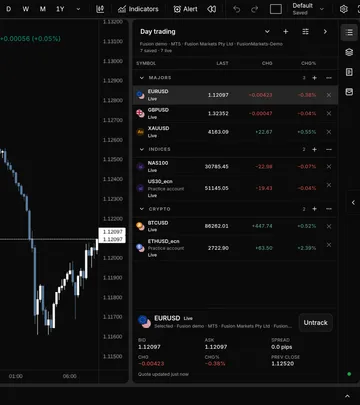
Task: Create an Alert from the toolbar
Action: pyautogui.click(x=185, y=9)
